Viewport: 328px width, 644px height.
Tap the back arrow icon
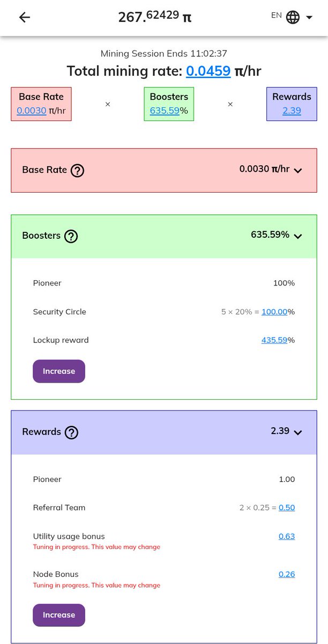click(25, 17)
